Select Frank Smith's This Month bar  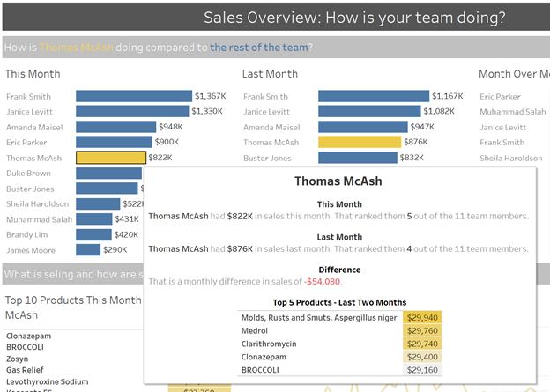click(x=134, y=96)
